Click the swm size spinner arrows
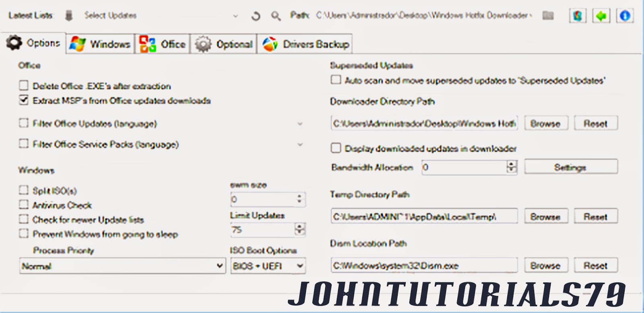Screen dimensions: 644x313 (299, 199)
